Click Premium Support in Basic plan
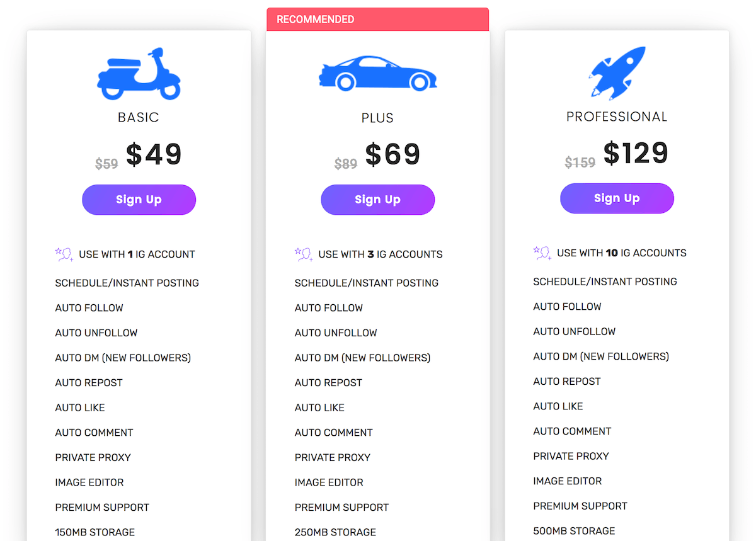756x541 pixels. (102, 508)
